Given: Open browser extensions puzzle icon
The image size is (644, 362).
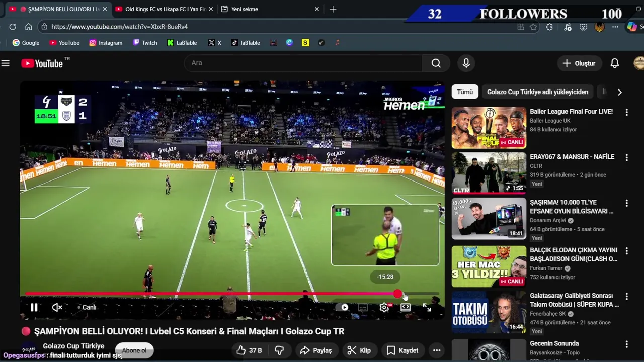Looking at the screenshot, I should 549,27.
